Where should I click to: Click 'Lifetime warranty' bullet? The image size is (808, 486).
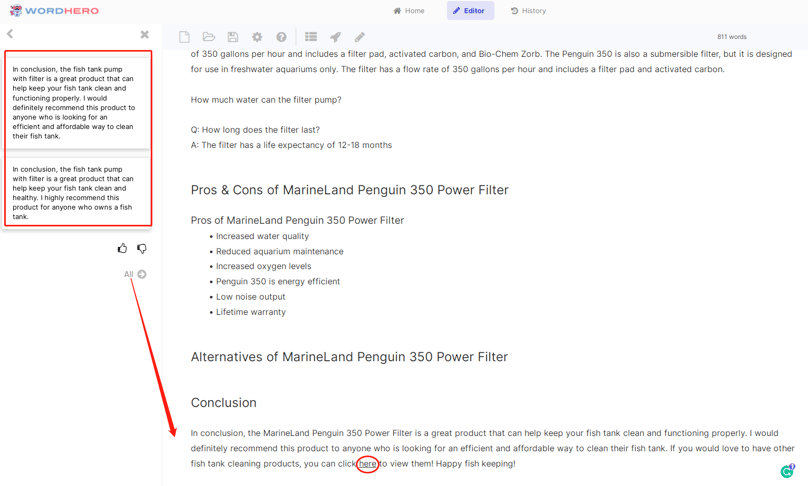tap(250, 312)
